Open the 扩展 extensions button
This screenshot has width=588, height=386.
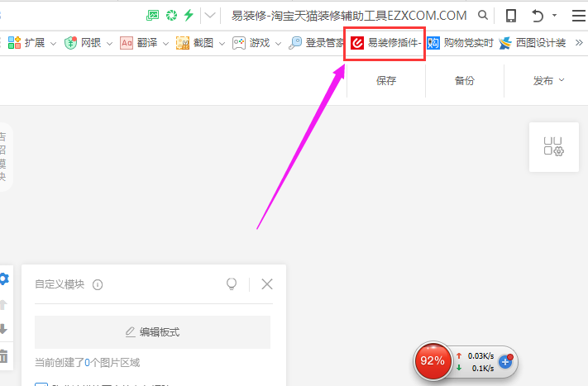pos(26,43)
